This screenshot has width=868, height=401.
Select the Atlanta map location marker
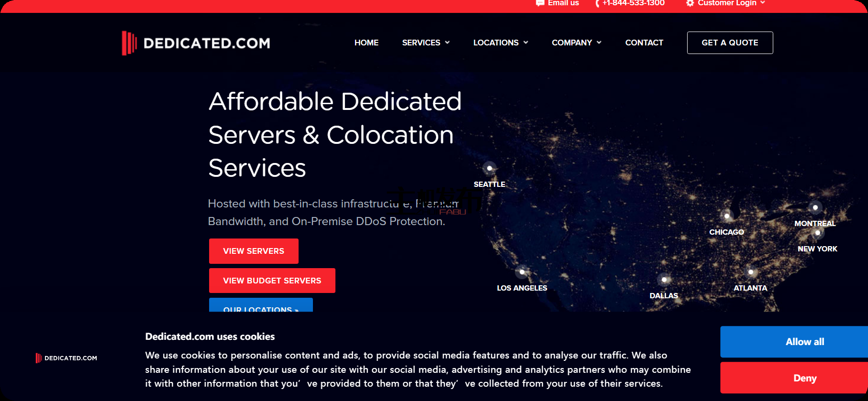point(751,272)
